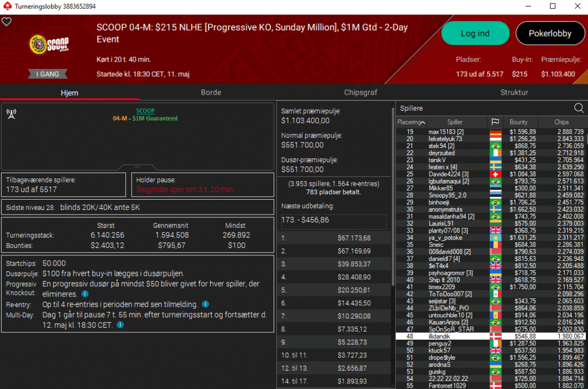Collapse the banner panel with chevron handle
This screenshot has height=389, width=588.
coord(137,167)
